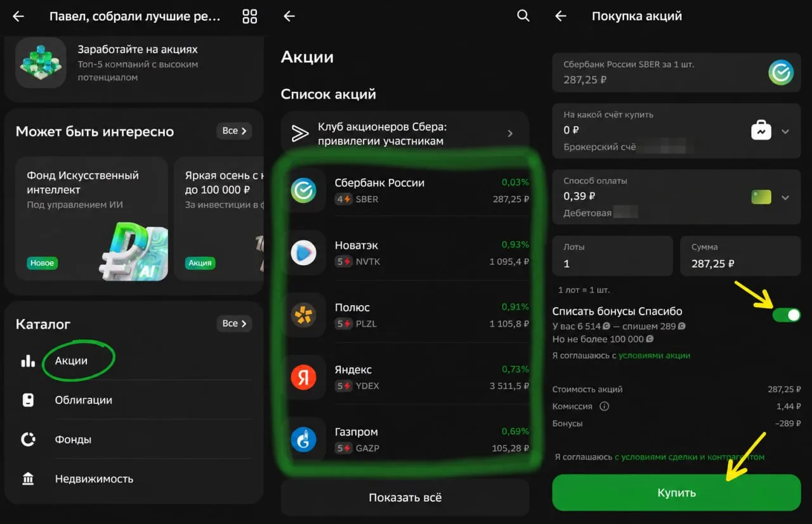Show all under Может быть интересно
Screen dimensions: 812x524
click(234, 131)
